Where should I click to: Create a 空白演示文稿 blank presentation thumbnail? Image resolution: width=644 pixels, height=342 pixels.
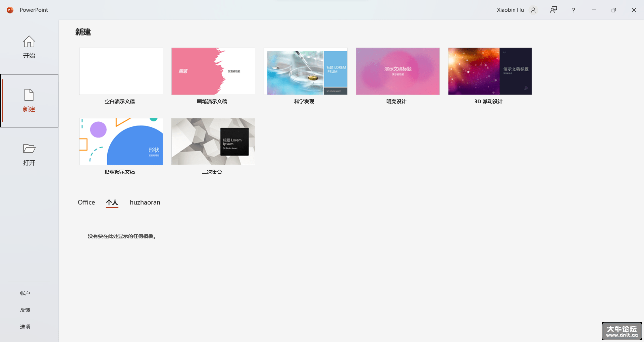(121, 71)
